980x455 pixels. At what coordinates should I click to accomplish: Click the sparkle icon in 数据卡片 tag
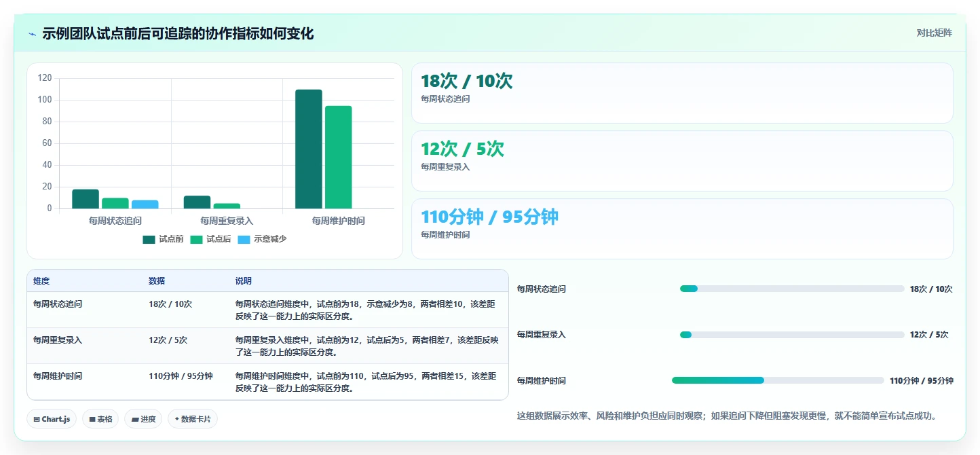coord(177,420)
